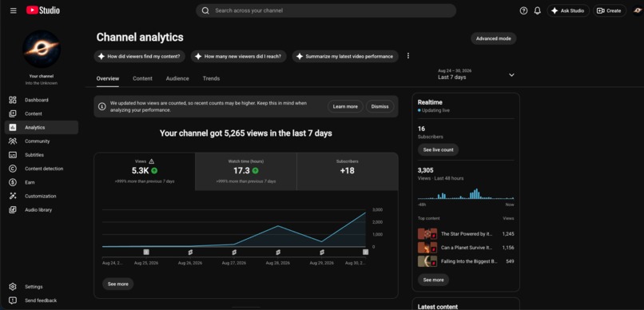Select the Subscribers metric card
644x310 pixels.
coord(348,172)
